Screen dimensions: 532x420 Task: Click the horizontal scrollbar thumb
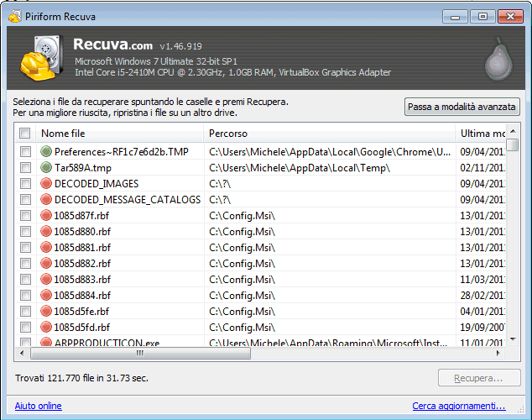coord(140,353)
